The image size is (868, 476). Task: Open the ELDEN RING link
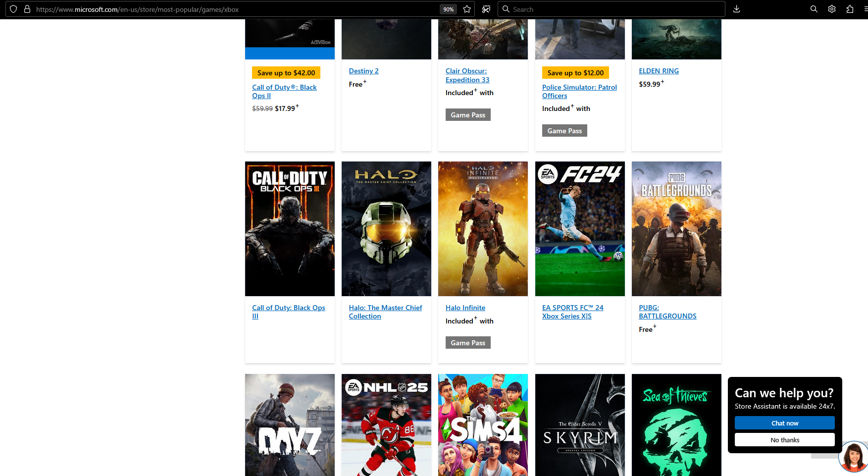[659, 71]
